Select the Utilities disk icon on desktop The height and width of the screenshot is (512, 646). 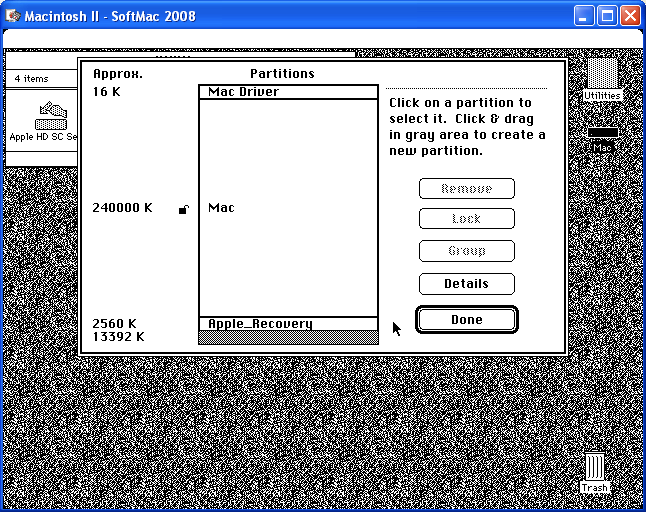[602, 74]
